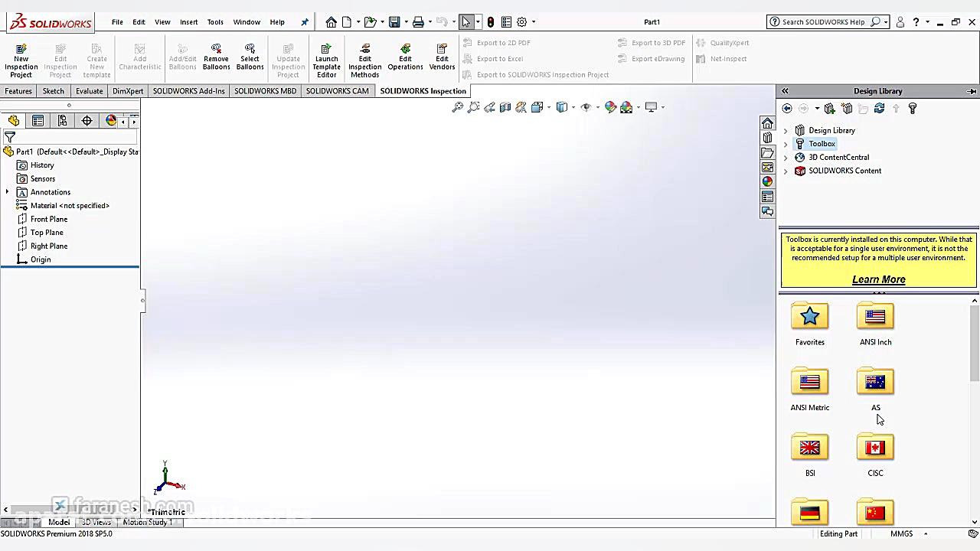Click the New document icon
The width and height of the screenshot is (980, 551).
(x=347, y=22)
